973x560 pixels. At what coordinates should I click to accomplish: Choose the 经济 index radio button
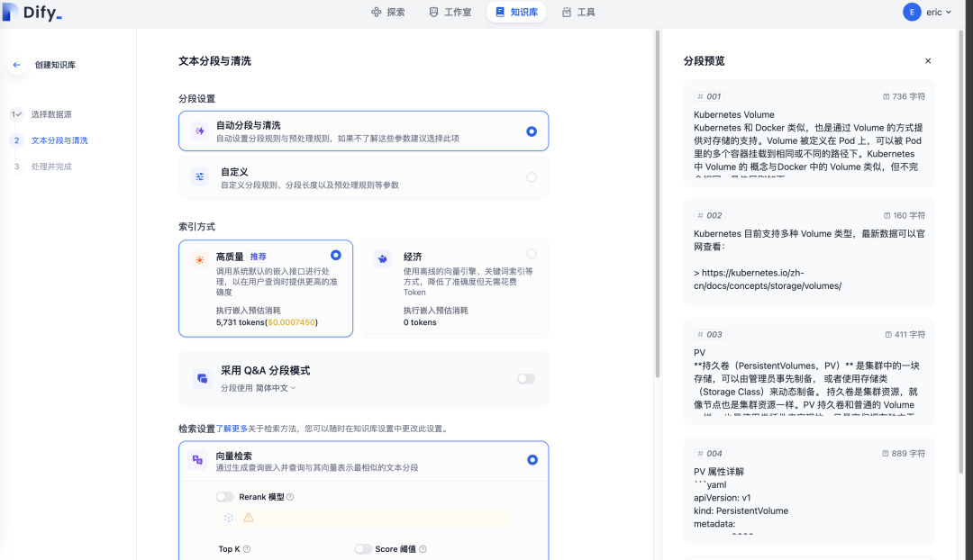point(532,254)
